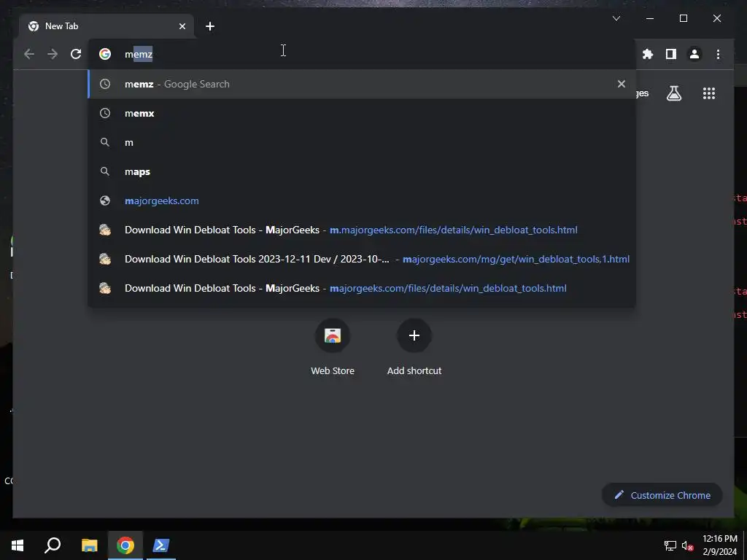Select the memx history suggestion
This screenshot has width=747, height=560.
362,113
